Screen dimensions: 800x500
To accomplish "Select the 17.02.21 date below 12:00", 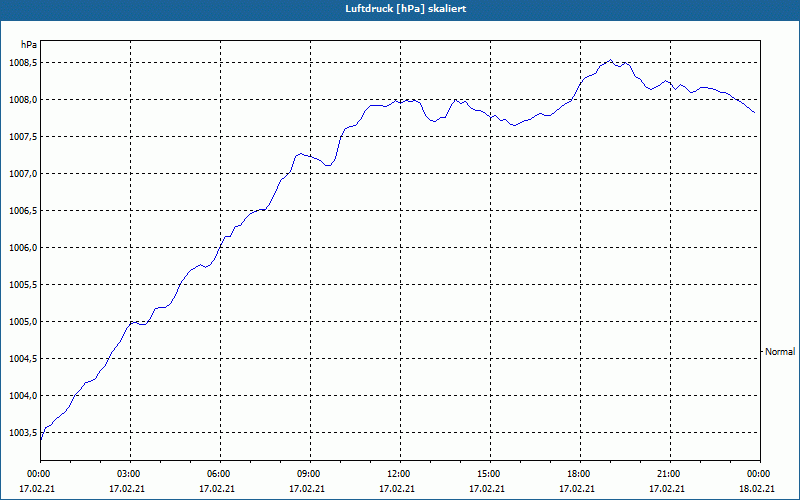I will tap(397, 489).
